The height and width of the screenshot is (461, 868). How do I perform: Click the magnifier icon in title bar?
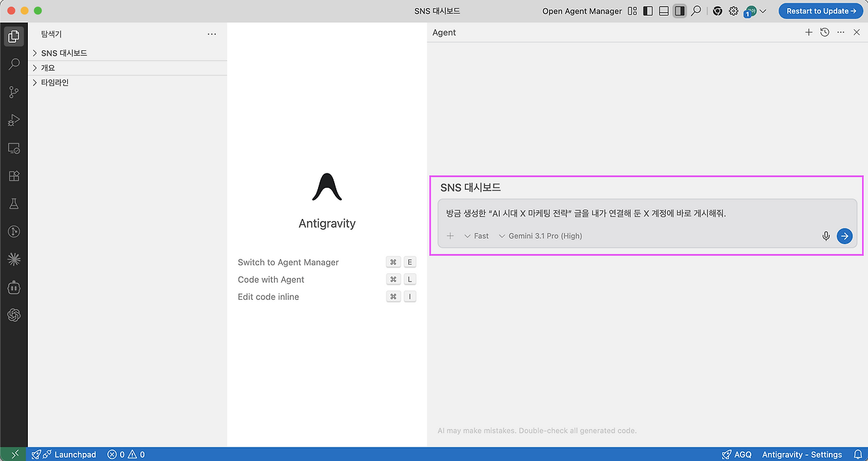[696, 11]
